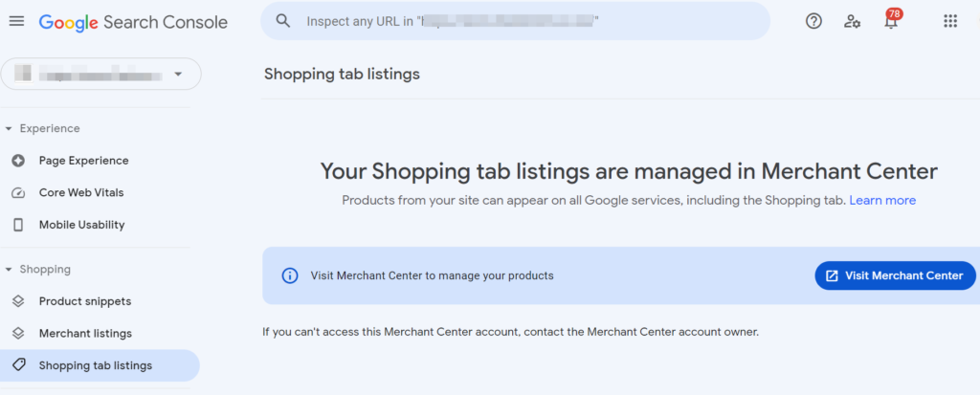Click the Mobile Usability phone icon
Viewport: 980px width, 395px height.
18,225
